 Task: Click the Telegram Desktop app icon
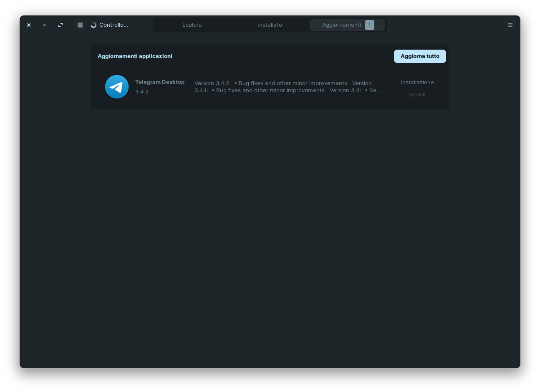pyautogui.click(x=117, y=87)
